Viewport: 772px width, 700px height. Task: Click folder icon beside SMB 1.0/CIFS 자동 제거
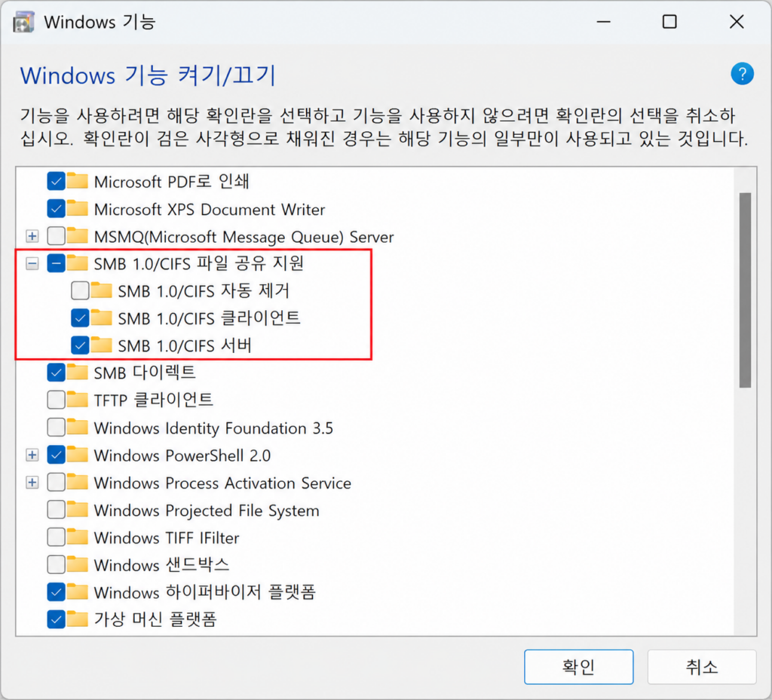coord(102,290)
